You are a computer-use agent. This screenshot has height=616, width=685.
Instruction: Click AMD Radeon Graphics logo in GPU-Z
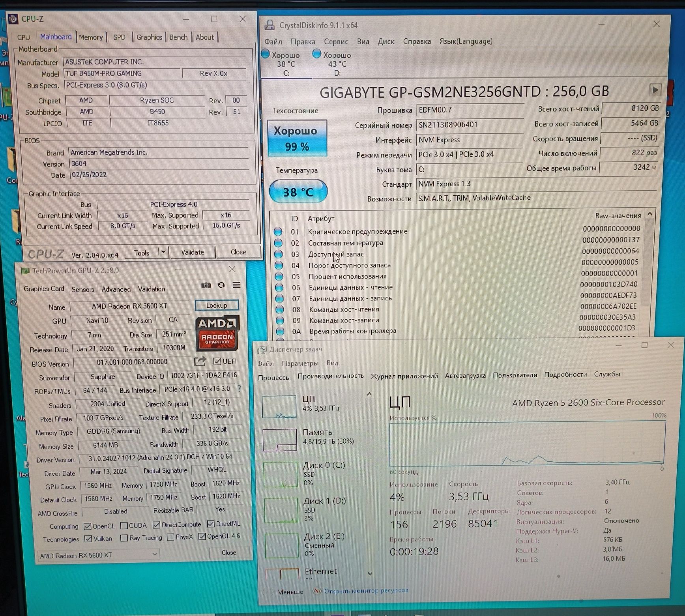[x=217, y=333]
